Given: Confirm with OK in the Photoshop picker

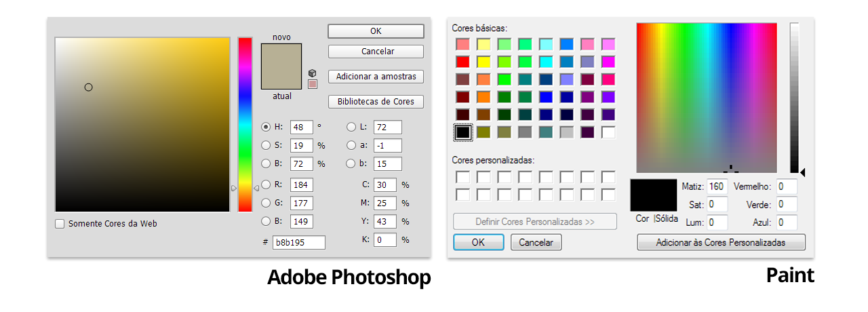Looking at the screenshot, I should (x=376, y=31).
